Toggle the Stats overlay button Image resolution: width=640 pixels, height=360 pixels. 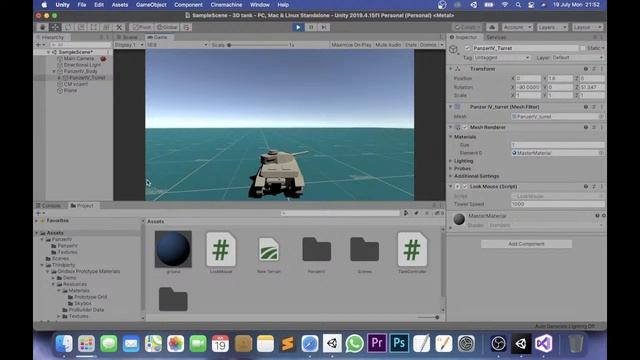point(411,45)
